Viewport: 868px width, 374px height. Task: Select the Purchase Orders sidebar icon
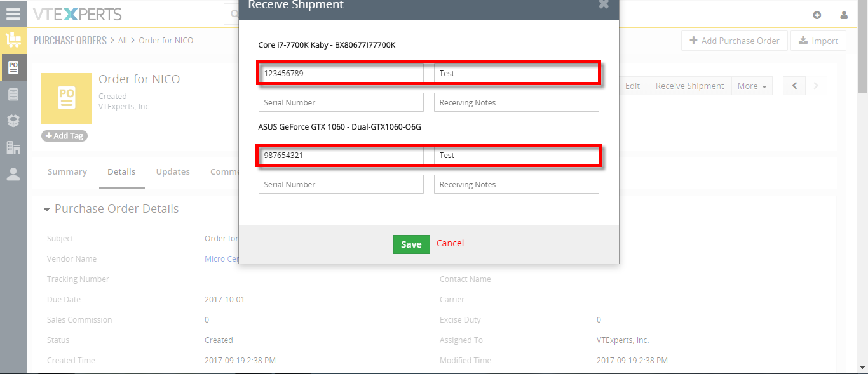13,67
